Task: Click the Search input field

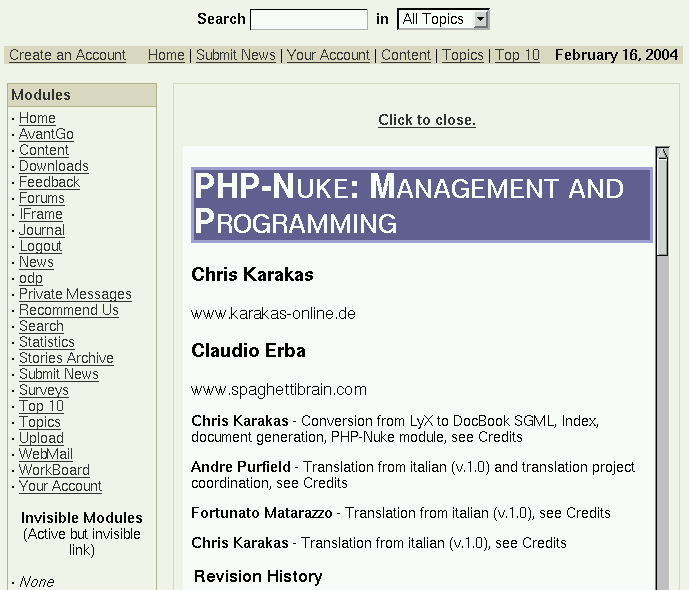Action: coord(309,19)
